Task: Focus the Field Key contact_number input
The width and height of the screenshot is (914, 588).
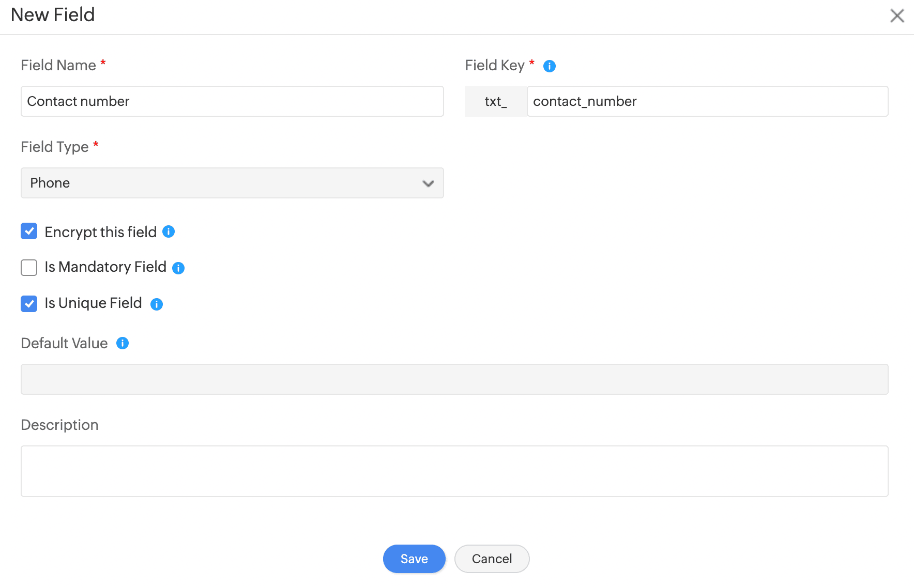Action: click(x=707, y=101)
